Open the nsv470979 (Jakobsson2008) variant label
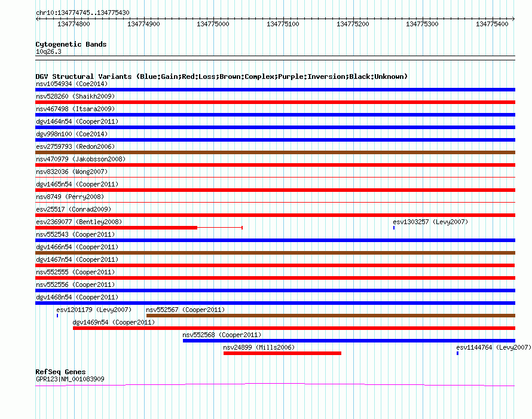The width and height of the screenshot is (532, 419). (81, 159)
